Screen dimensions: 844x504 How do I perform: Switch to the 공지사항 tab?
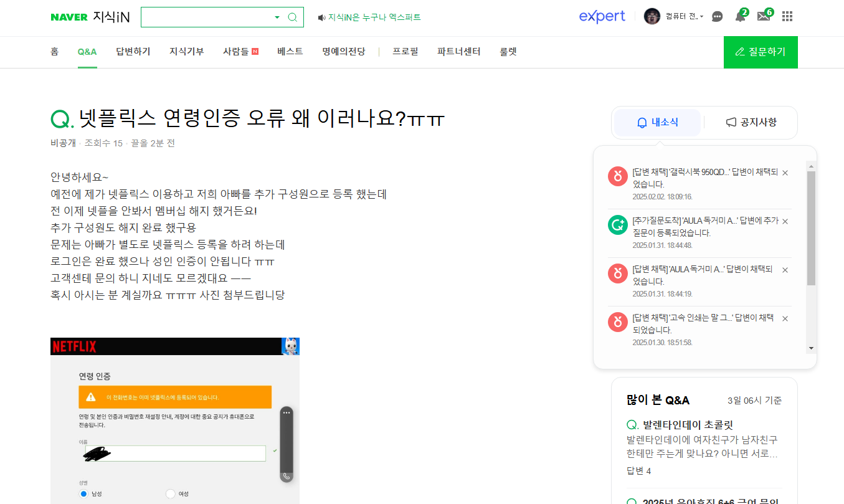click(751, 123)
